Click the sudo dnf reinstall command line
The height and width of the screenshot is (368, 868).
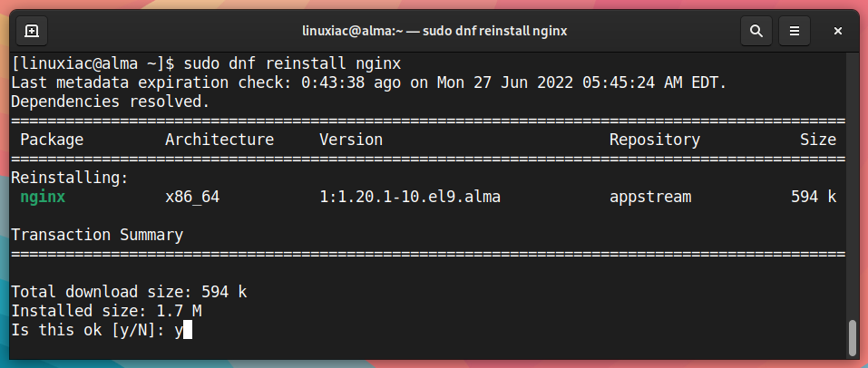tap(206, 63)
